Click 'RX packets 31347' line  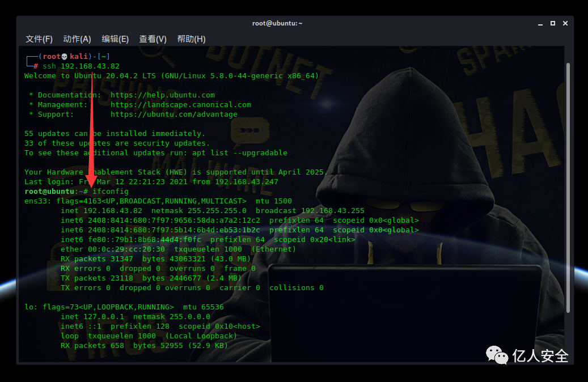click(x=155, y=259)
